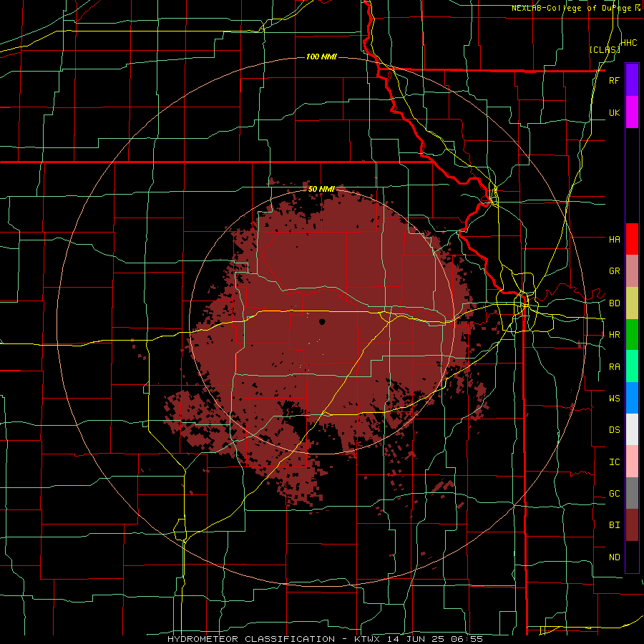Click the WS legend label
The image size is (644, 644).
[x=614, y=399]
